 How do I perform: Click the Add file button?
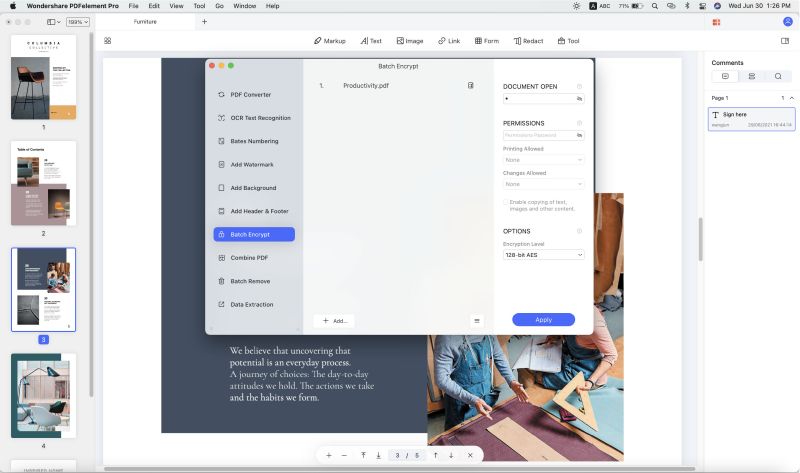[x=334, y=321]
